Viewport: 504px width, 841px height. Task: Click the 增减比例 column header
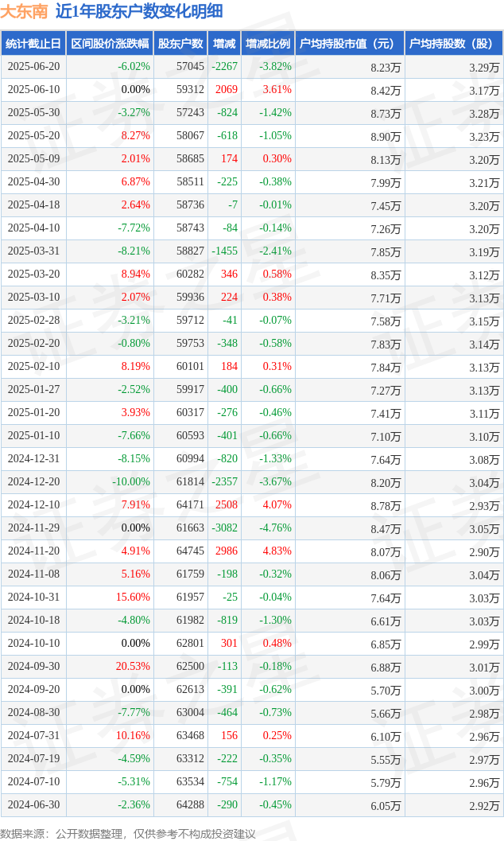268,44
